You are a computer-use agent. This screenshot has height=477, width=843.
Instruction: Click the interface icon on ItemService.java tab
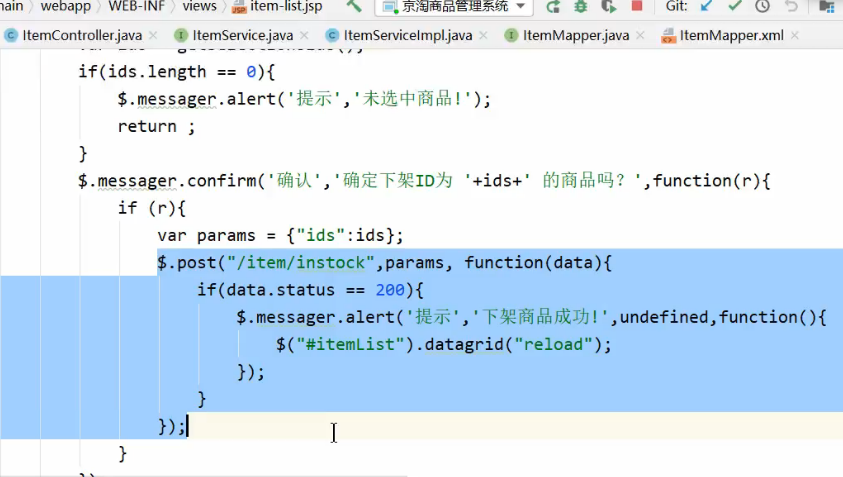(181, 35)
